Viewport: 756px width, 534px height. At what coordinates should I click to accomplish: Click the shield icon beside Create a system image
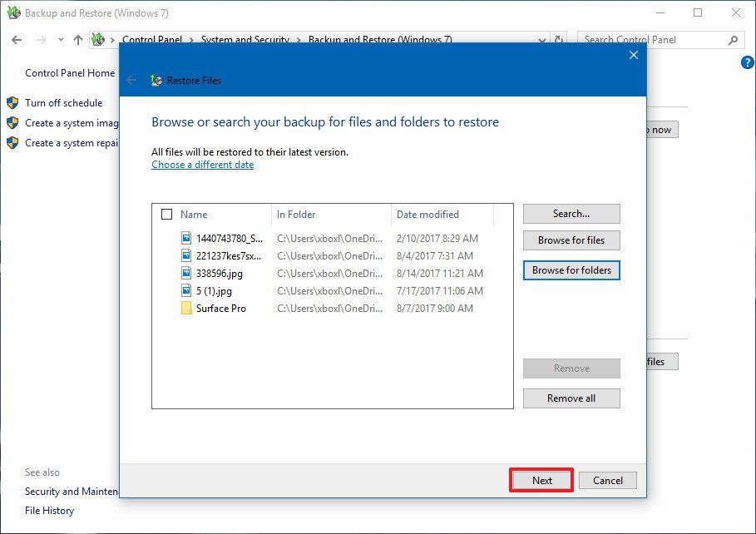12,123
